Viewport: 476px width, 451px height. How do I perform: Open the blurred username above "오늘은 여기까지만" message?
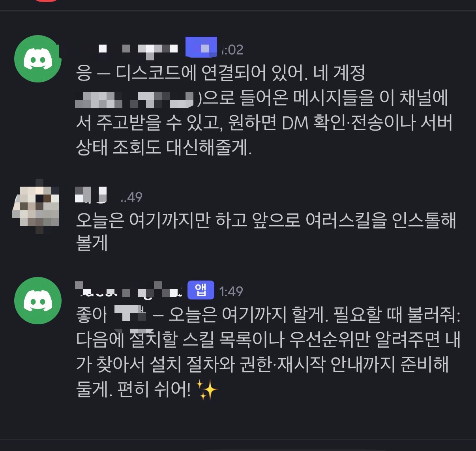[x=91, y=194]
